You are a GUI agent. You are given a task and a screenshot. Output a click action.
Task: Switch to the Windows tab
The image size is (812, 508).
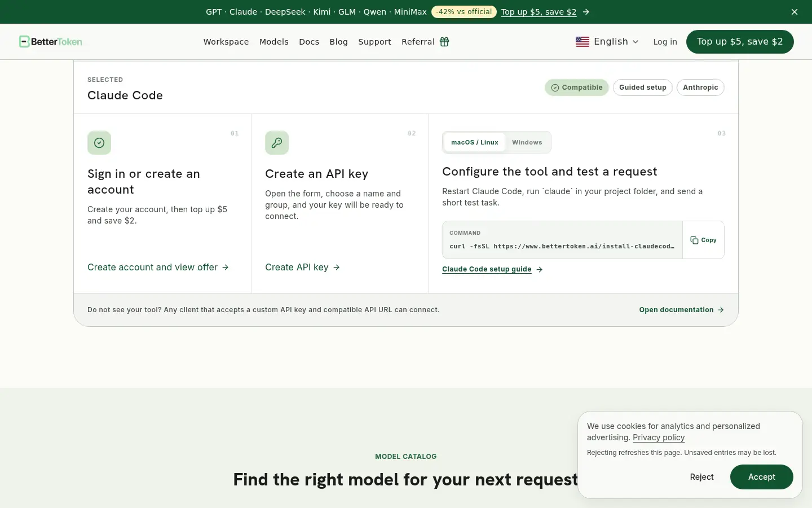pos(527,142)
